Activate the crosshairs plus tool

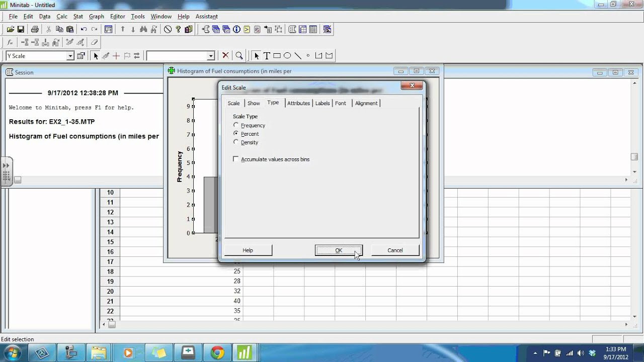point(116,56)
